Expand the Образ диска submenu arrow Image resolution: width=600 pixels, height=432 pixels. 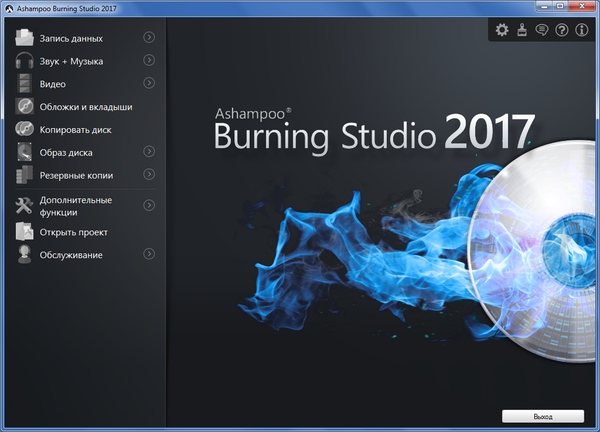pyautogui.click(x=149, y=152)
